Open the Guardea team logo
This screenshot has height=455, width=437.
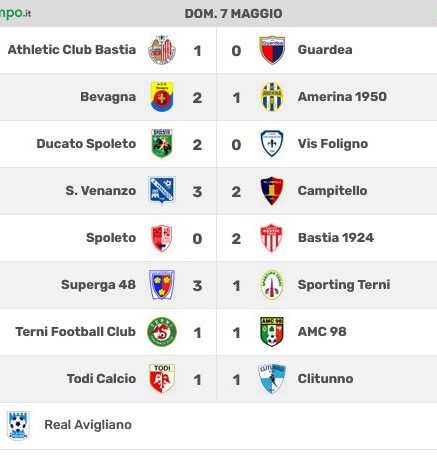point(272,50)
